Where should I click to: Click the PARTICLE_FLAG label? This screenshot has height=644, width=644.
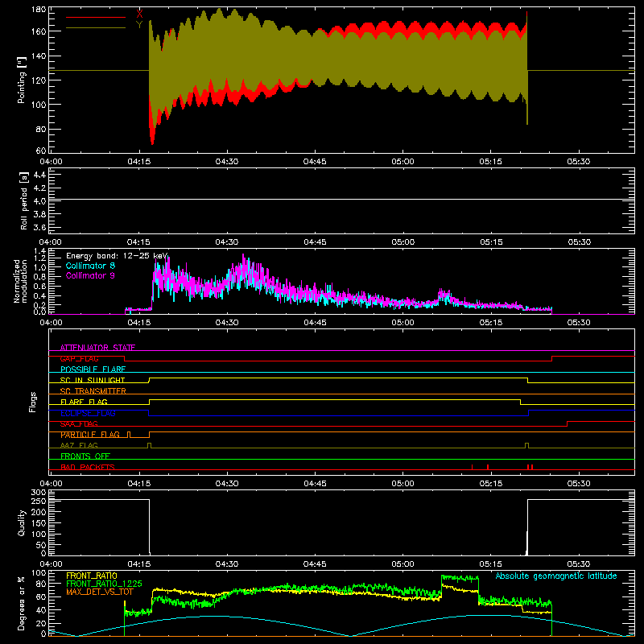[90, 435]
